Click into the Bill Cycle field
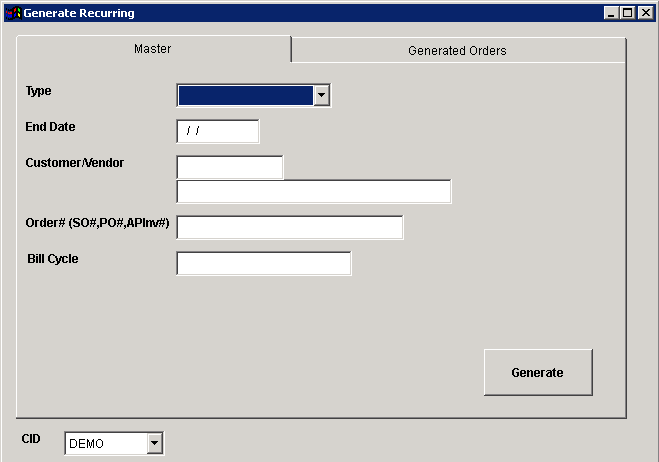Viewport: 659px width, 462px height. pyautogui.click(x=263, y=263)
